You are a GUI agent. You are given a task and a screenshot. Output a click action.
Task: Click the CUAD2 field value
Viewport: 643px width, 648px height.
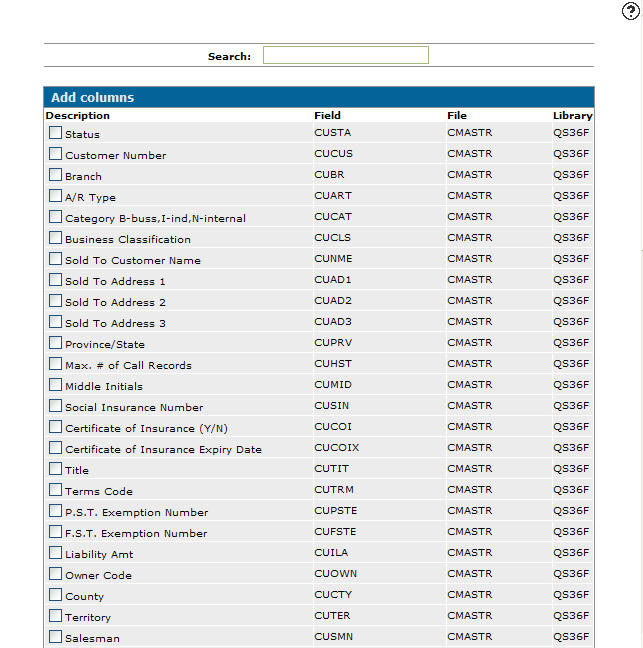point(333,300)
